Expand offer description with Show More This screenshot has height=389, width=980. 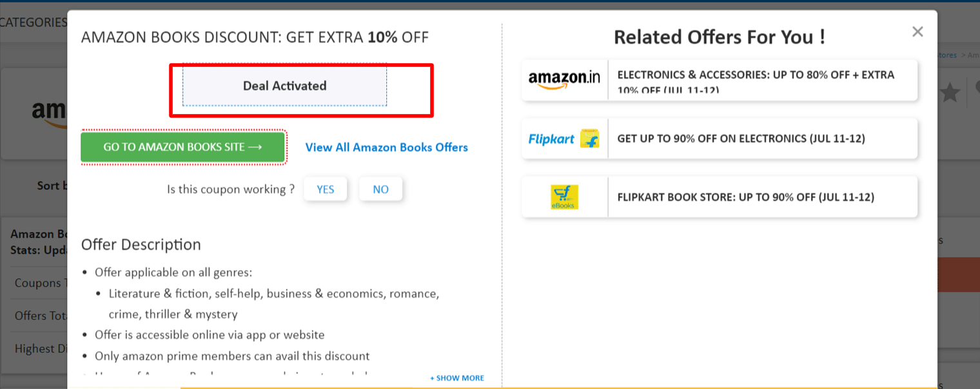point(457,378)
